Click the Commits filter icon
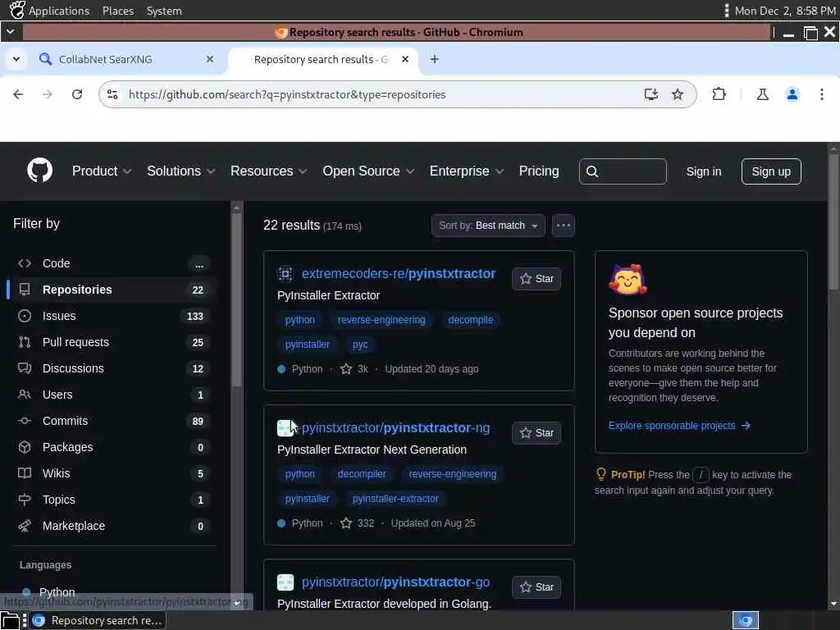The image size is (840, 630). [25, 421]
